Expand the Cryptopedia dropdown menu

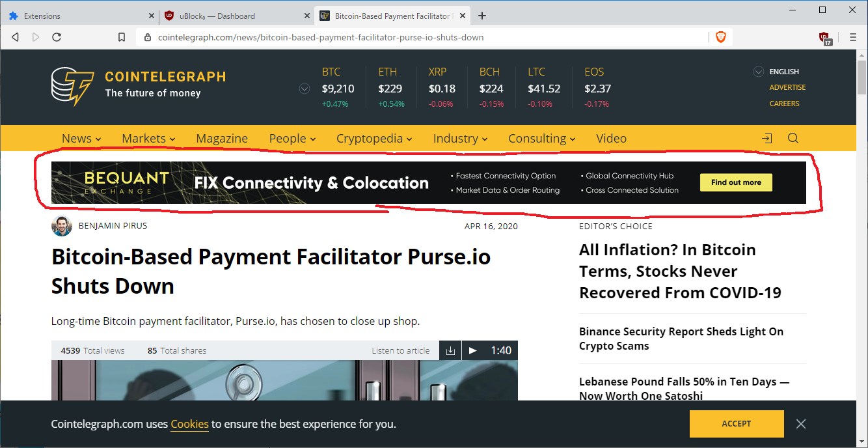[x=374, y=138]
